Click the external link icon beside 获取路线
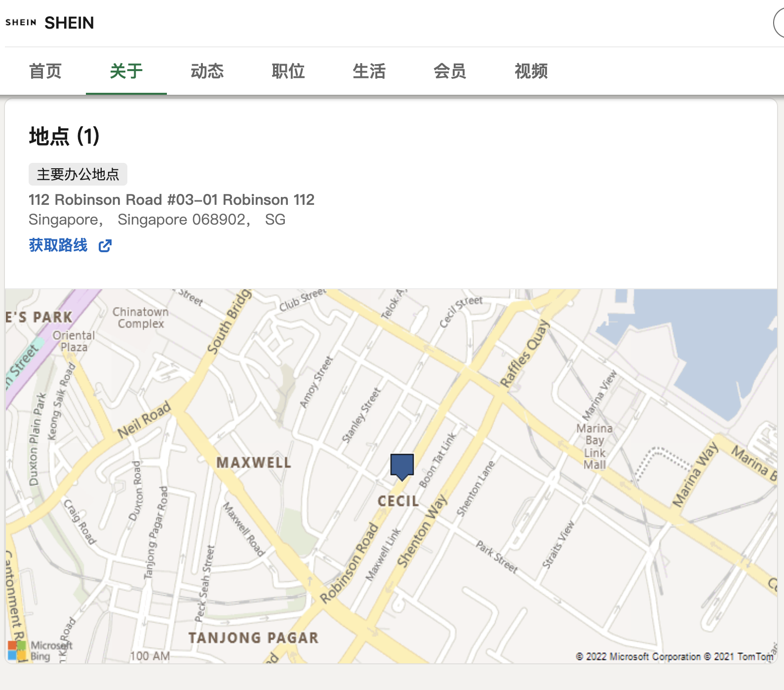784x690 pixels. (105, 246)
